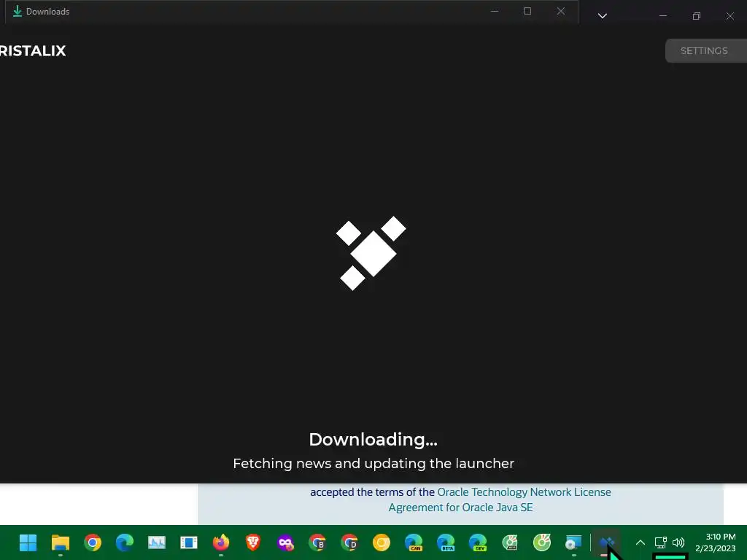Launch Chrome Canary from the taskbar

coord(381,542)
